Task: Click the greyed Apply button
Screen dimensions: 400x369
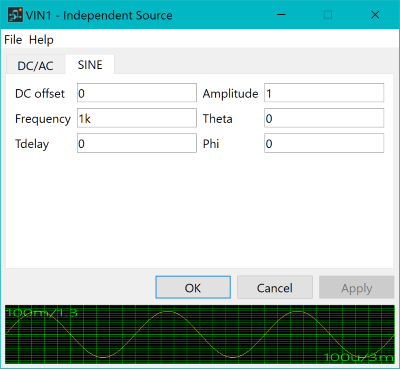Action: pyautogui.click(x=356, y=287)
